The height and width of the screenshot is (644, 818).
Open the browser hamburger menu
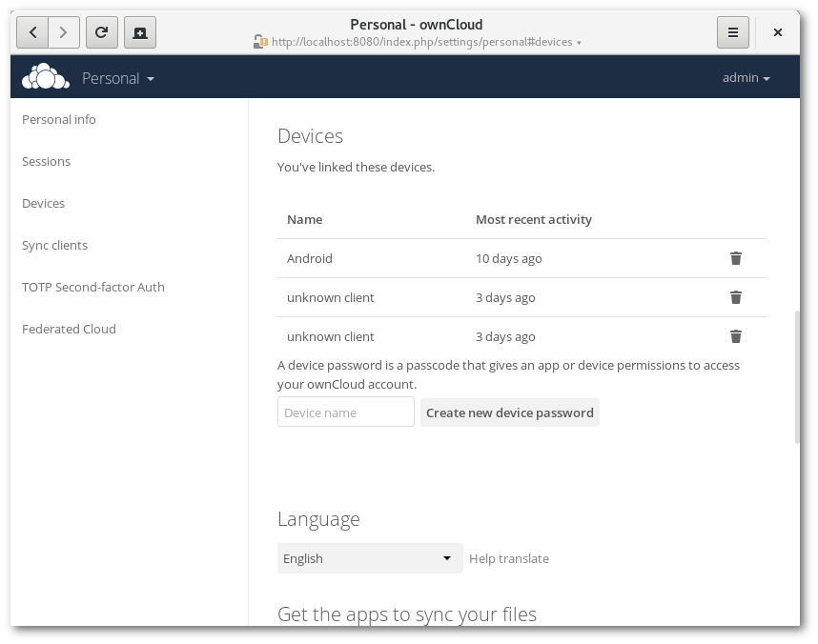[732, 31]
